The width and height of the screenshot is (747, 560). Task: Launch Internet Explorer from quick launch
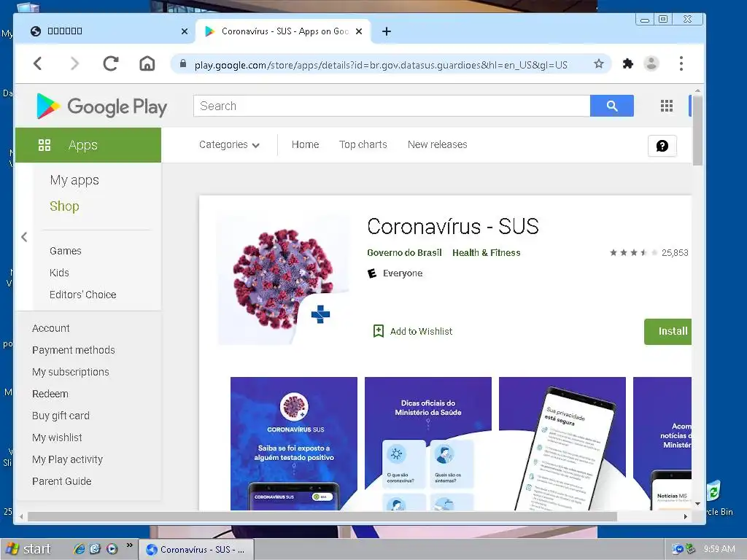tap(79, 549)
